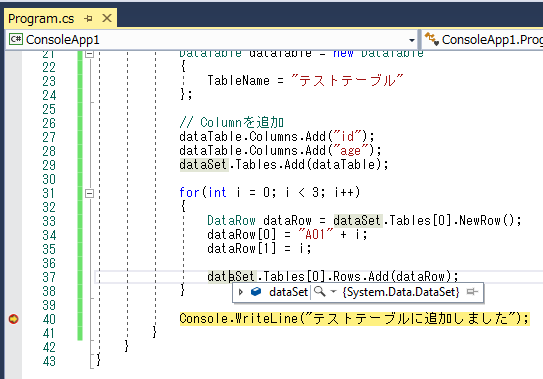Pin the dataSet DataTip to source
Screen dimensions: 543x379
[x=472, y=292]
